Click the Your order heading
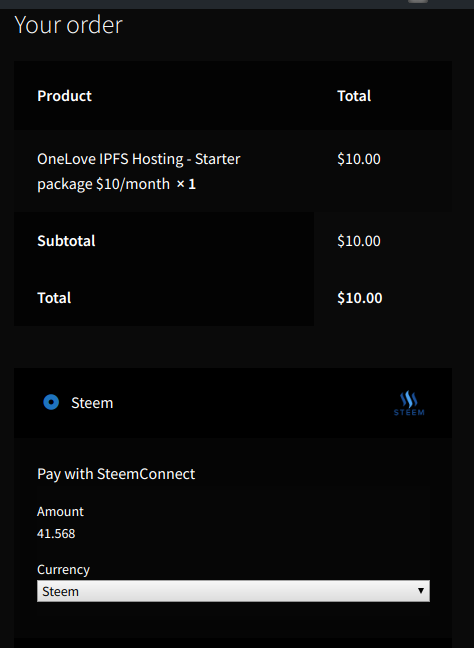474x648 pixels. click(x=69, y=25)
